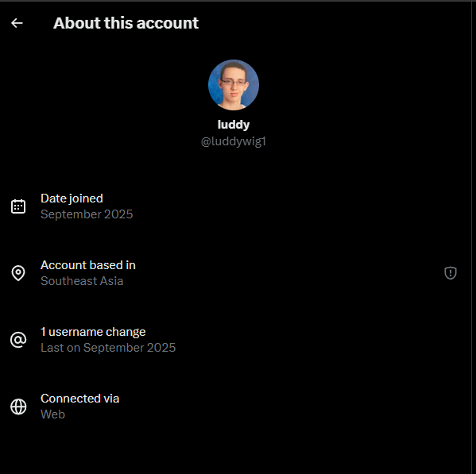Open luddy's profile picture
The width and height of the screenshot is (476, 474).
pos(234,85)
